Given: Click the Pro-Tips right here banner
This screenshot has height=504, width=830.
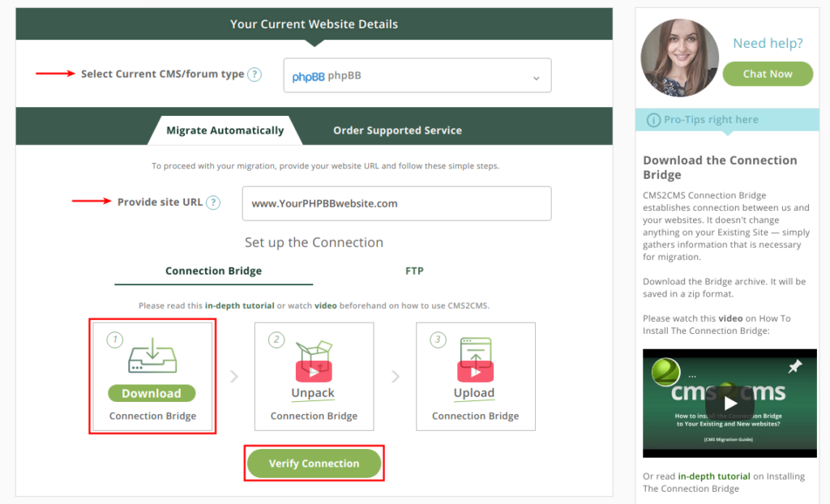Looking at the screenshot, I should point(727,120).
